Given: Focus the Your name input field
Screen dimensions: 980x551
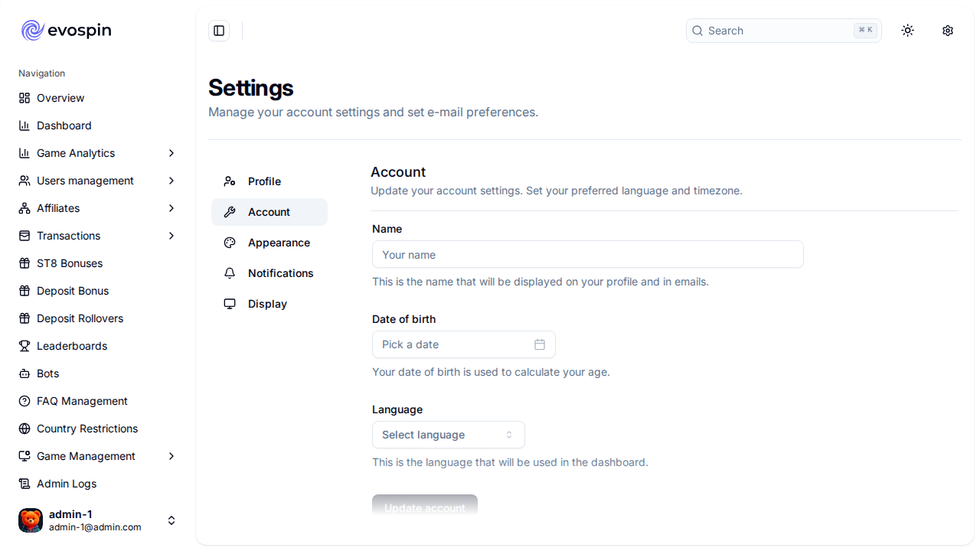Looking at the screenshot, I should [x=588, y=254].
